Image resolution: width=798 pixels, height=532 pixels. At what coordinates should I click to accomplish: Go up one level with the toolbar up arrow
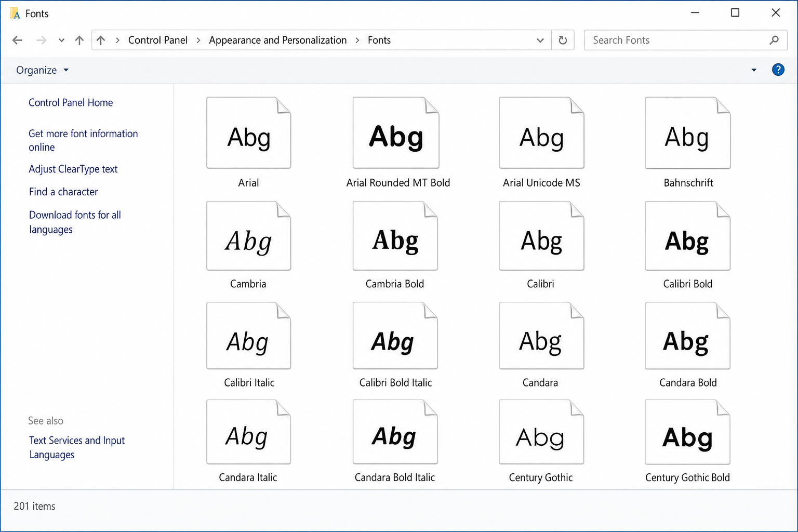[x=79, y=40]
